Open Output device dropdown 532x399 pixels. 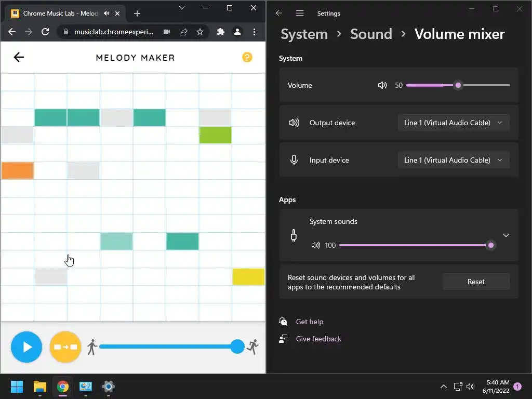[x=454, y=123]
